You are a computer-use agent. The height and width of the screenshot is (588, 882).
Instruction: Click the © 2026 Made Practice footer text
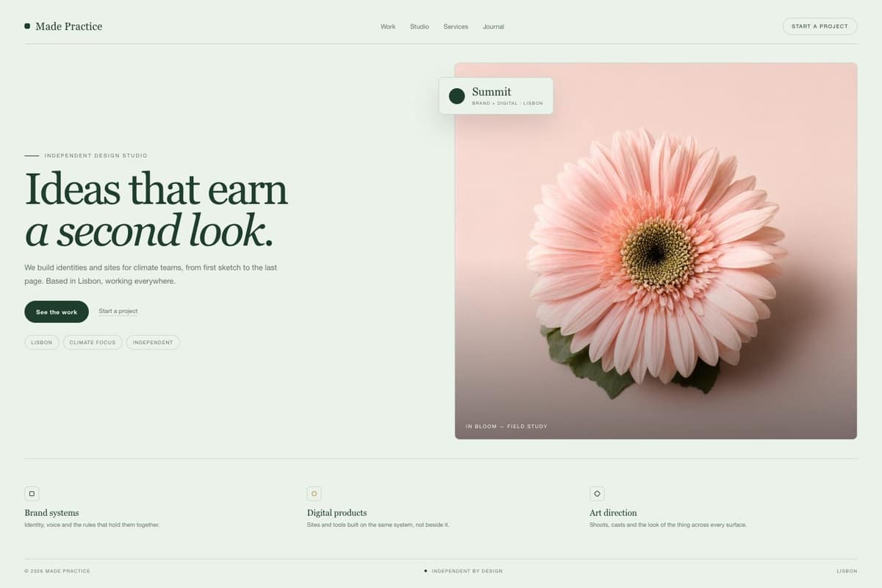click(57, 571)
